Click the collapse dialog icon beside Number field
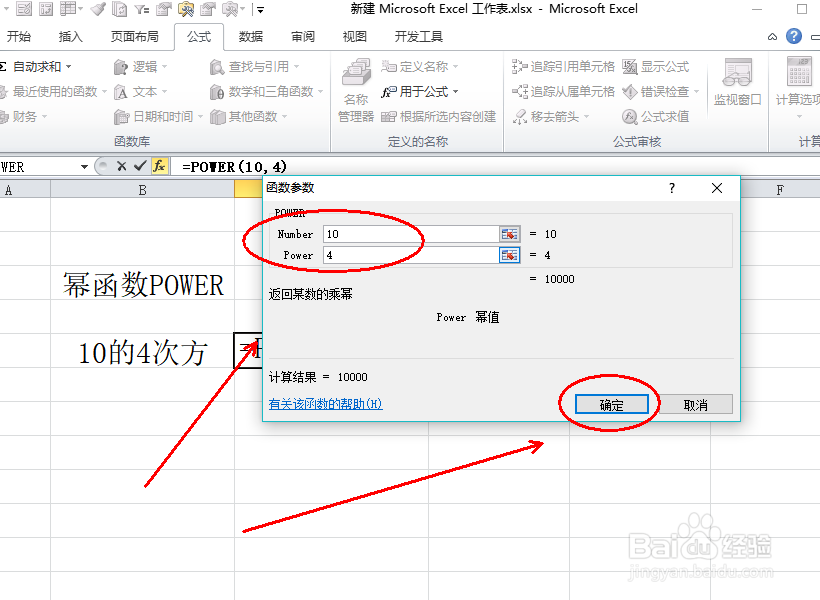Screen dimensions: 820x600 point(510,233)
